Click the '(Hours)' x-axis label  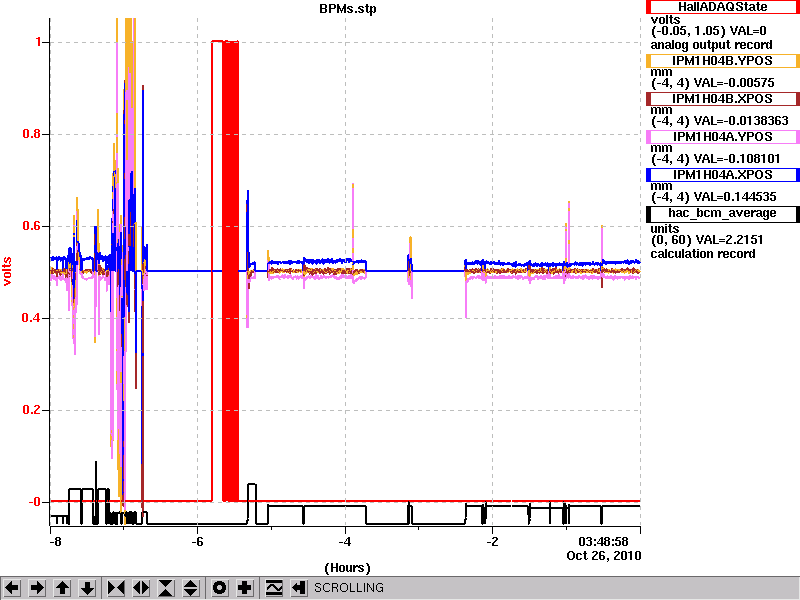pos(347,568)
